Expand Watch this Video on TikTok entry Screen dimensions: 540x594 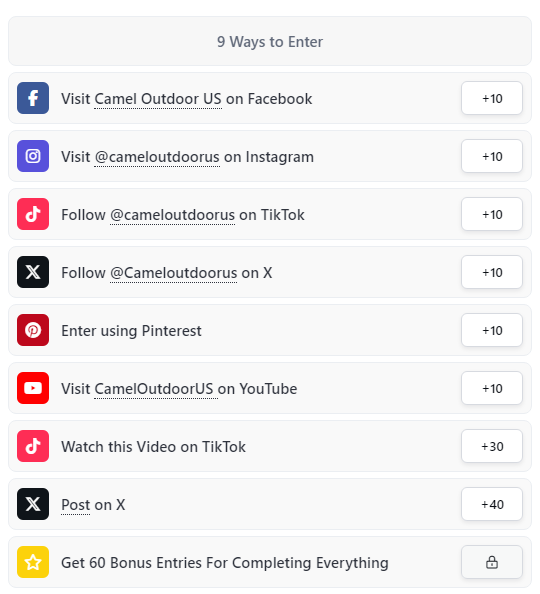(x=270, y=446)
